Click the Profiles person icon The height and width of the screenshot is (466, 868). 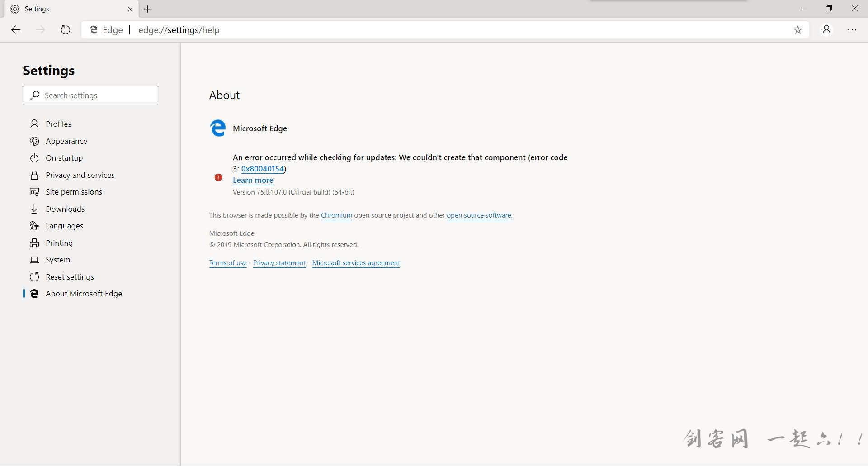tap(34, 124)
